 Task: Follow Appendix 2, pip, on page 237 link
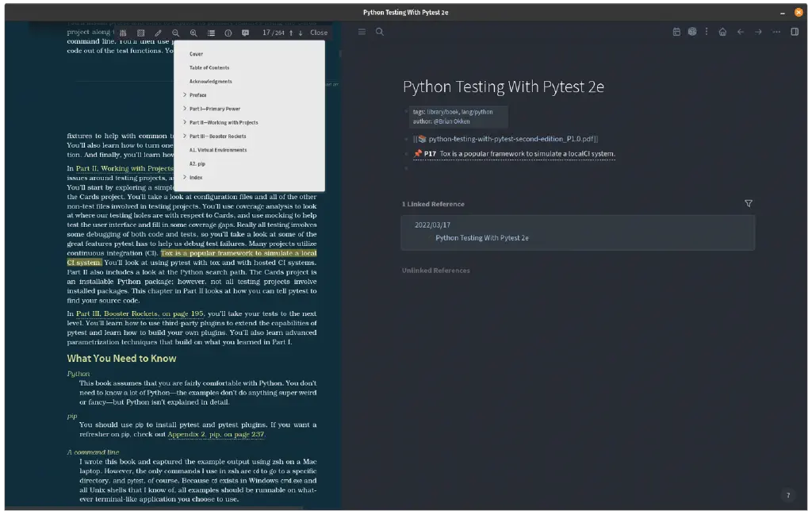pos(216,435)
